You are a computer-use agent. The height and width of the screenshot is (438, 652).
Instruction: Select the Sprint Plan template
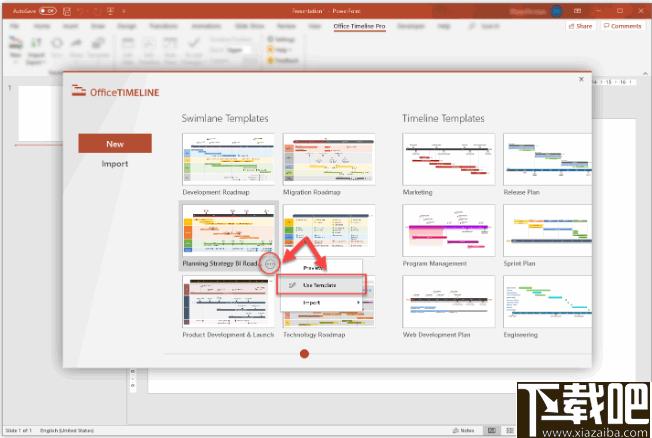coord(547,230)
